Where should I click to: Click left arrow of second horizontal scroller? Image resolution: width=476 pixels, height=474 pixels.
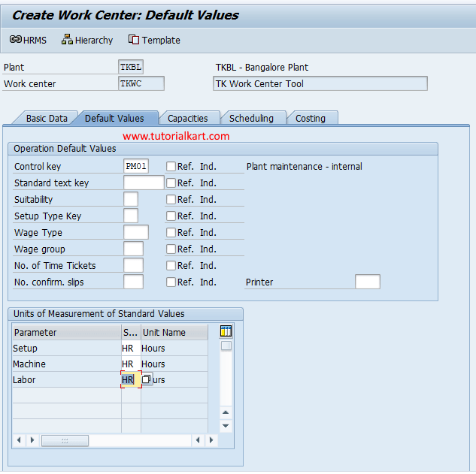(198, 439)
